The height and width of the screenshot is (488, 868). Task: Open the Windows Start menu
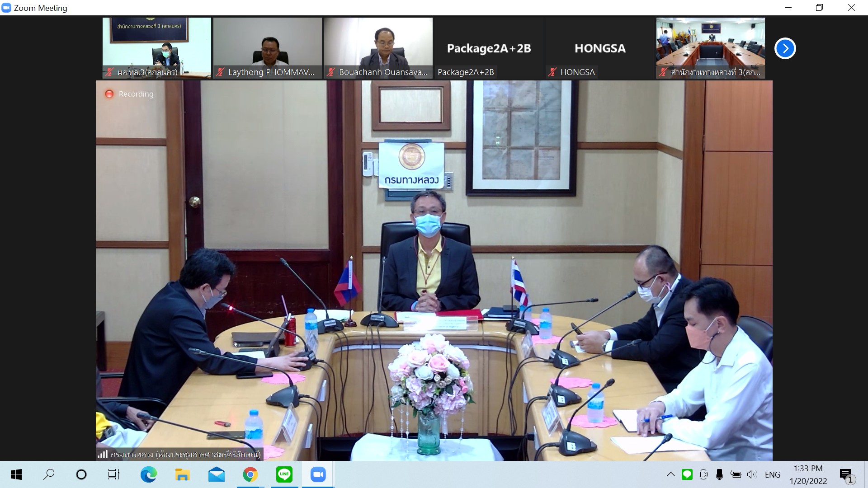click(16, 474)
